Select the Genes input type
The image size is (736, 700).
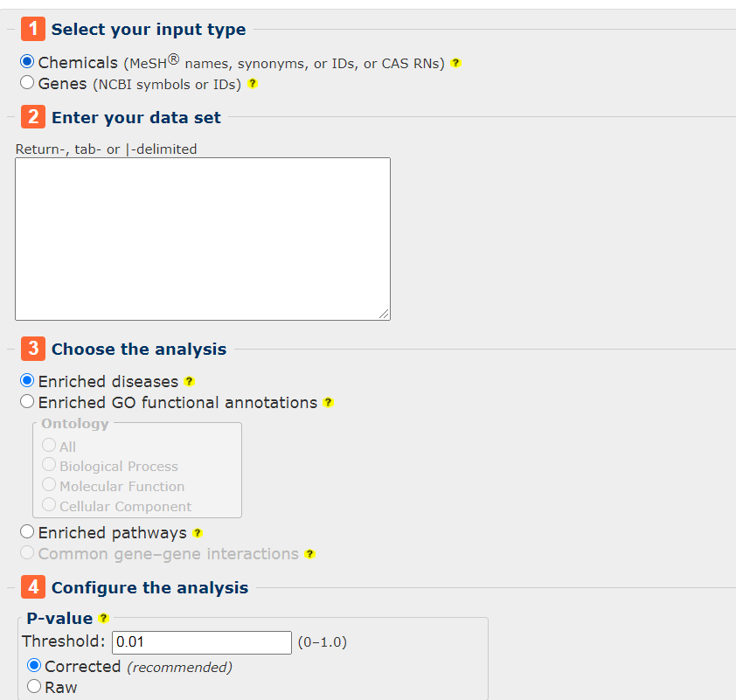27,82
